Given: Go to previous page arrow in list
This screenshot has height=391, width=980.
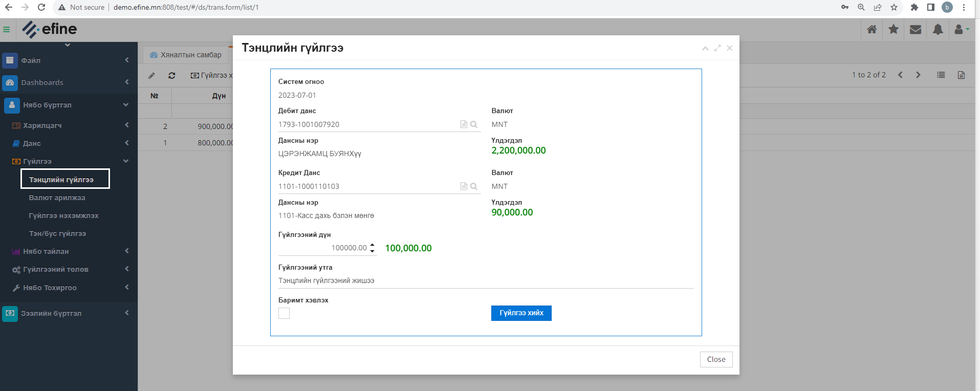Looking at the screenshot, I should tap(900, 75).
